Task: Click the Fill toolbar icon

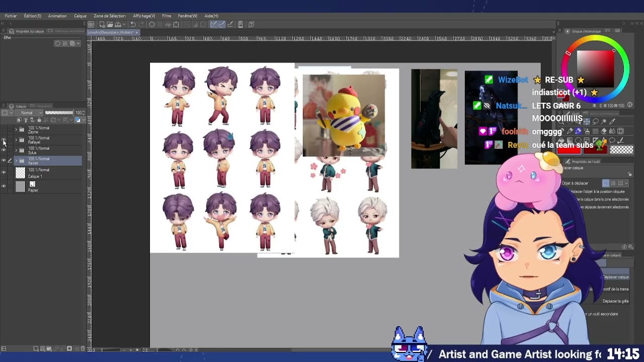Action: pyautogui.click(x=168, y=24)
